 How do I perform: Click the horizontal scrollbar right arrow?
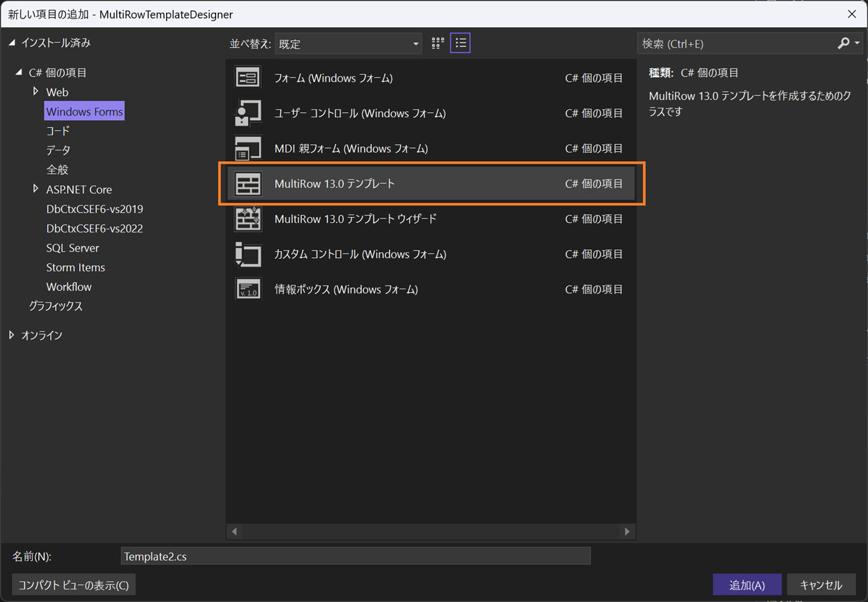[x=627, y=531]
